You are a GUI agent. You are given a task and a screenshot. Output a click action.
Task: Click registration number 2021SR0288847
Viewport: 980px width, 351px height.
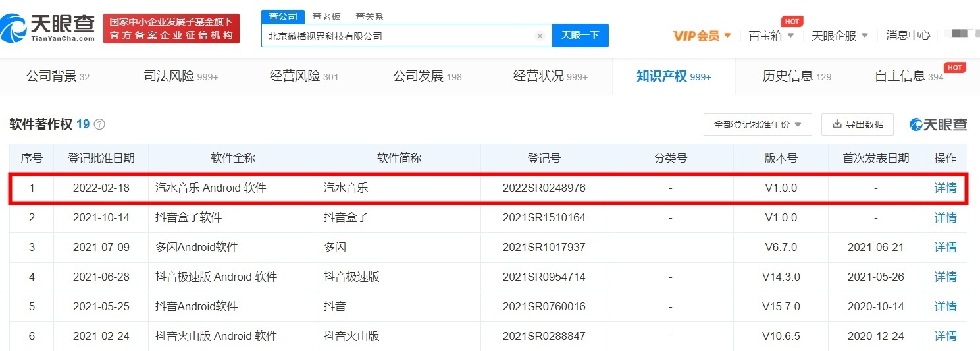544,336
